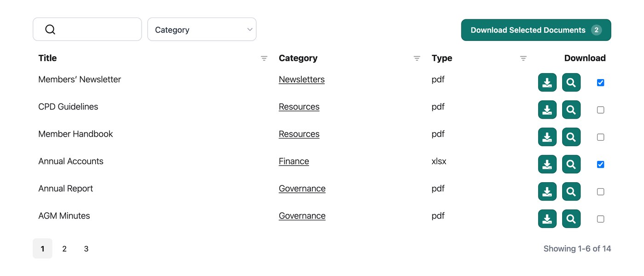Jump to page 3 of results
Image resolution: width=644 pixels, height=276 pixels.
86,249
